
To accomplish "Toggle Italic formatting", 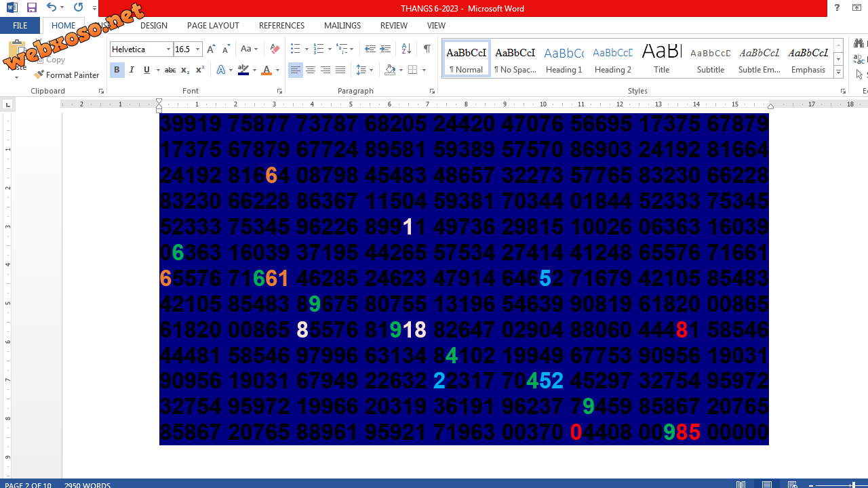I will [132, 70].
